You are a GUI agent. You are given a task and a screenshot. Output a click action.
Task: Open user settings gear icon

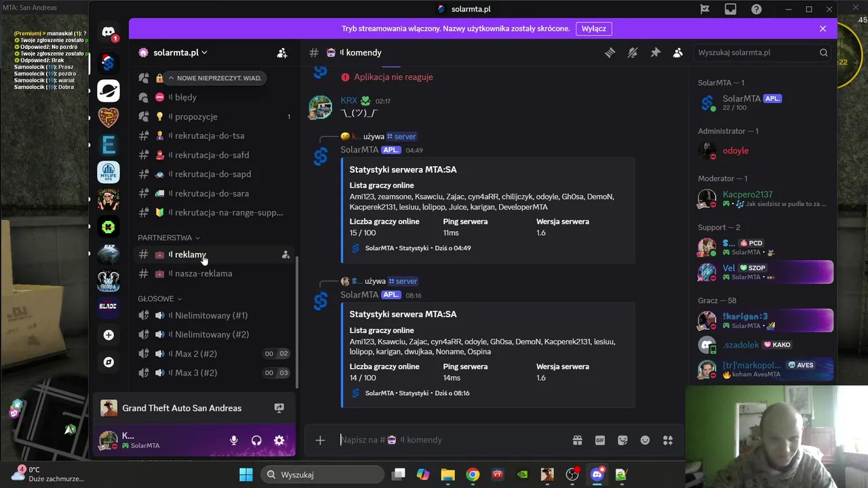tap(279, 441)
